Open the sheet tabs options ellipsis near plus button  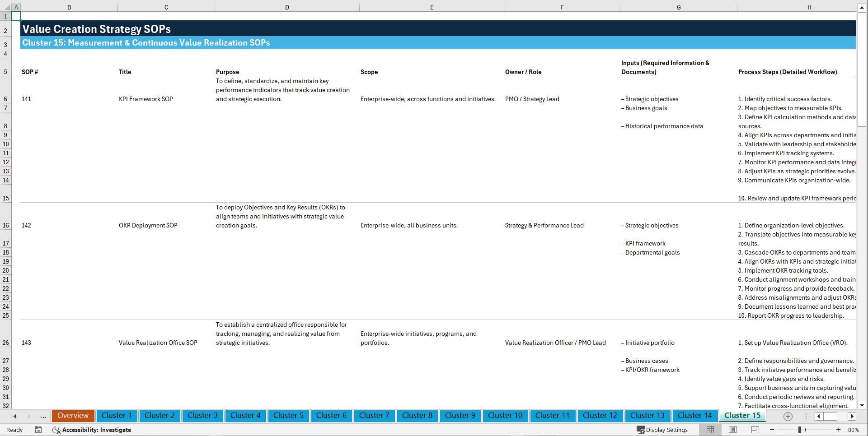(x=805, y=416)
